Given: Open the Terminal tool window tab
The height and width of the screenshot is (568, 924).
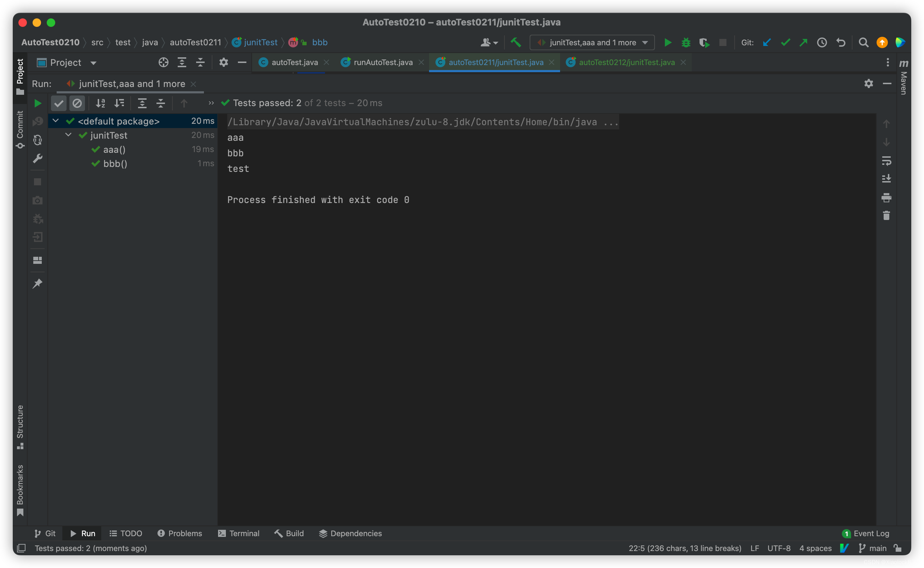Looking at the screenshot, I should point(239,533).
